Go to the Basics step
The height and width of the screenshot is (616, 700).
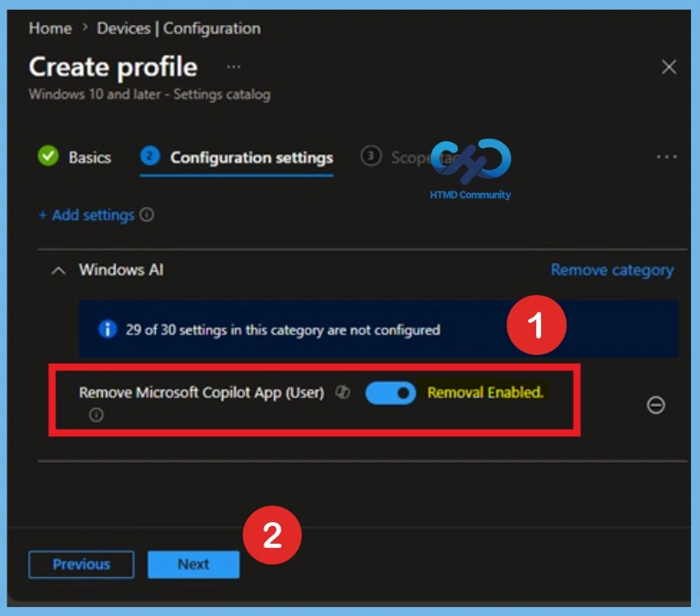tap(75, 157)
